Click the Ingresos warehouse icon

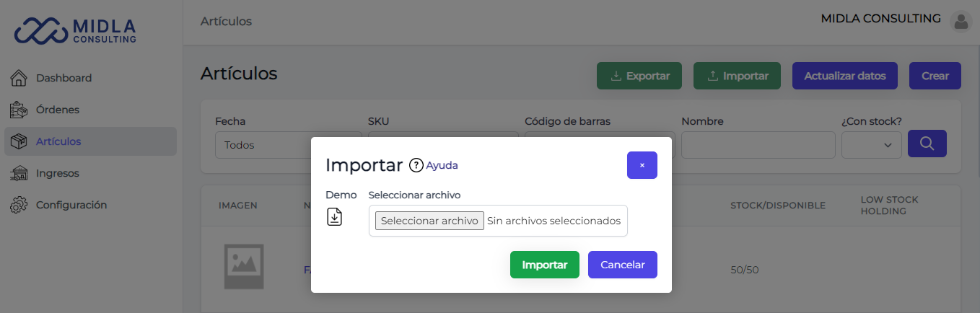pos(19,173)
